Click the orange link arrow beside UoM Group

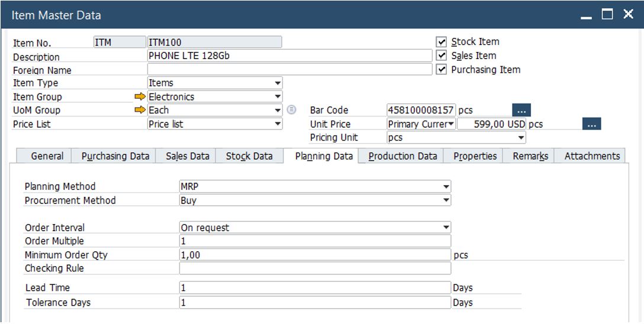[140, 110]
